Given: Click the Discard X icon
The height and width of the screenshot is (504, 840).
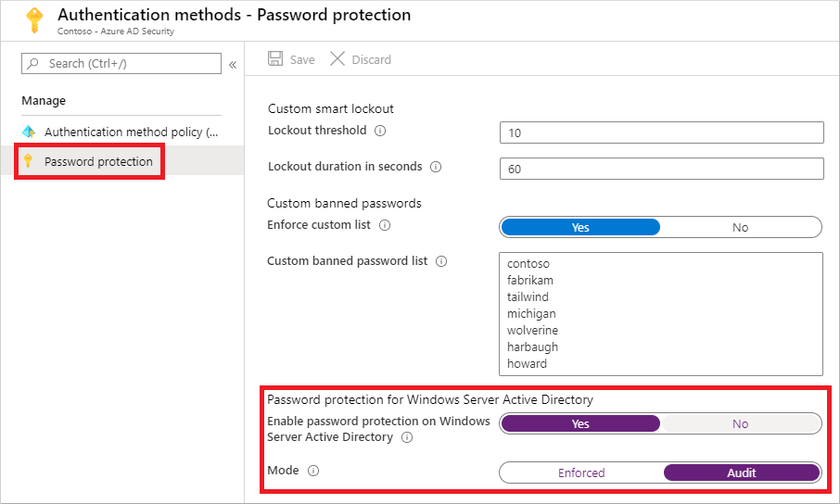Looking at the screenshot, I should pos(337,59).
